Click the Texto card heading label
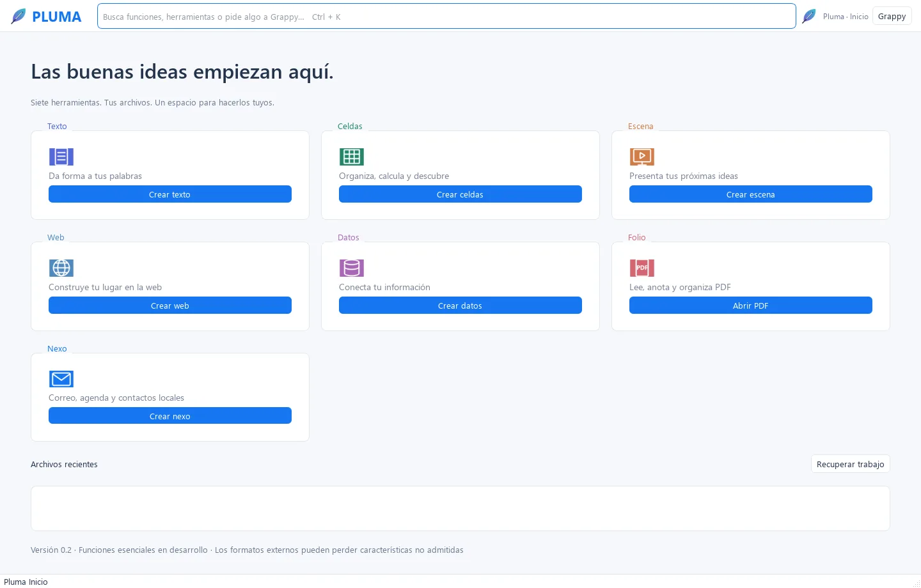This screenshot has height=588, width=921. coord(57,126)
